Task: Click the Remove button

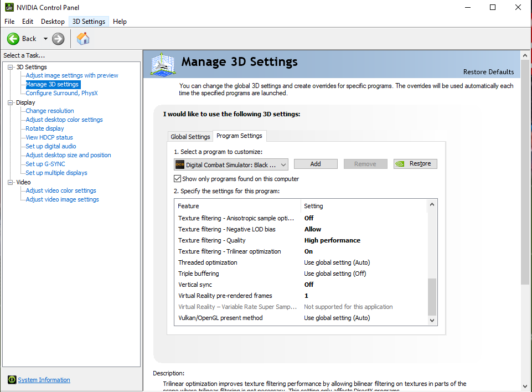Action: point(365,164)
